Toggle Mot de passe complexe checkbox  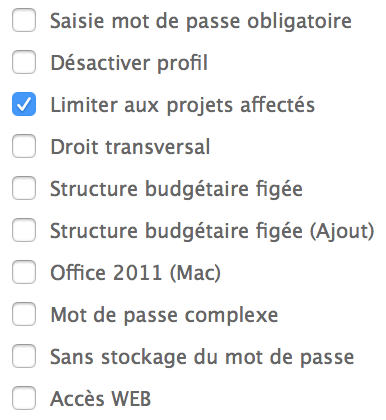click(x=24, y=314)
